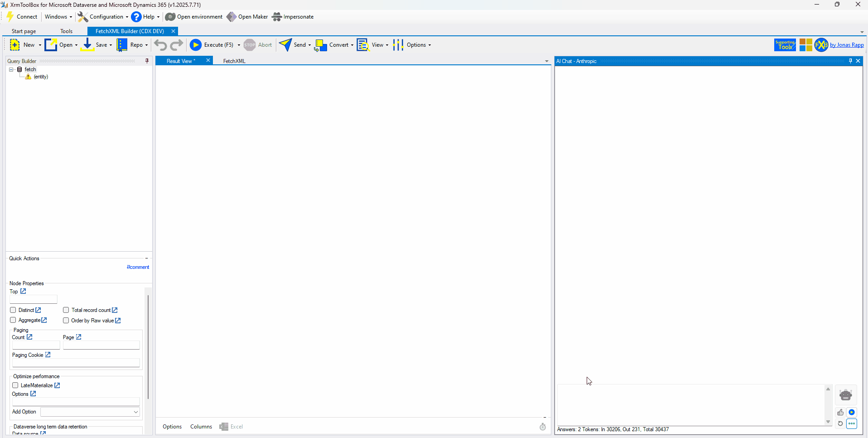
Task: Open the Add Option combo box
Action: coord(90,412)
